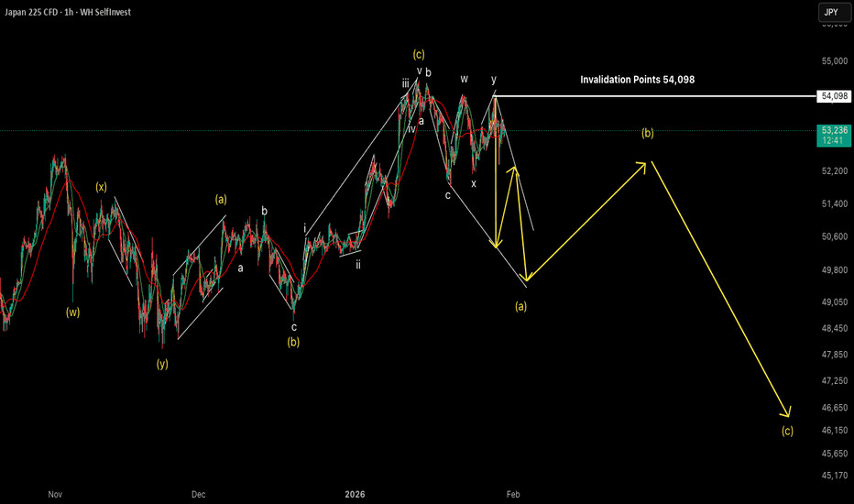This screenshot has width=854, height=504.
Task: Select the yellow (y) label at the low
Action: [162, 364]
